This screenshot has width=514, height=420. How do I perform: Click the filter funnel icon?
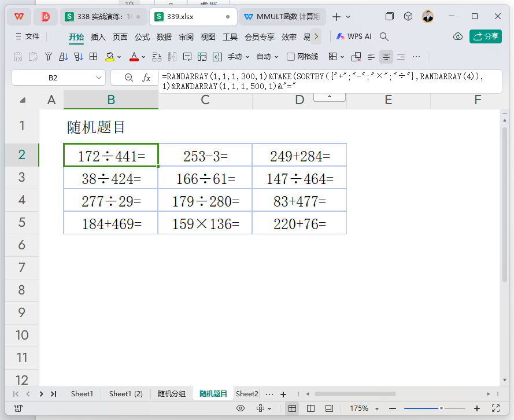pyautogui.click(x=49, y=57)
